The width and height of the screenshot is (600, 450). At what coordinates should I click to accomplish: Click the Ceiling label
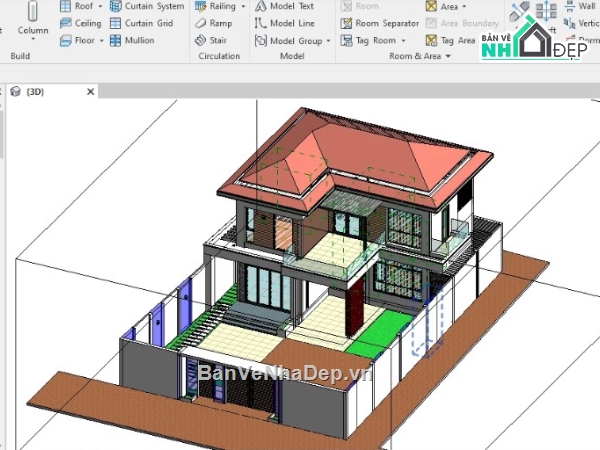click(88, 23)
